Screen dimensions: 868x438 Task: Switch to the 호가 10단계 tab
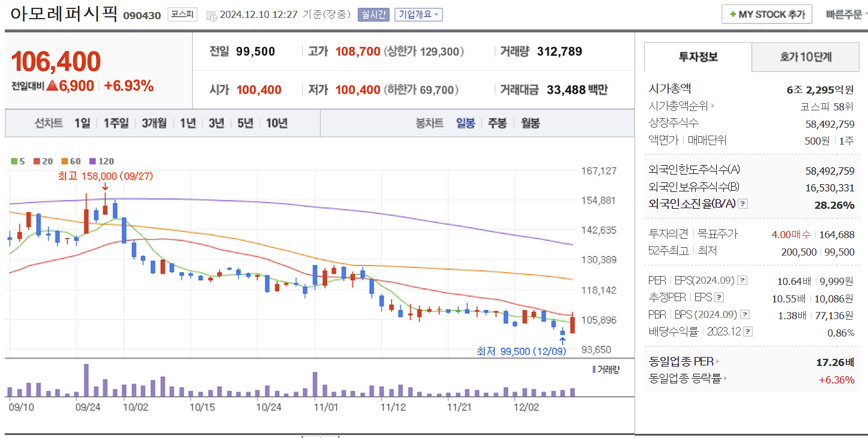tap(805, 57)
